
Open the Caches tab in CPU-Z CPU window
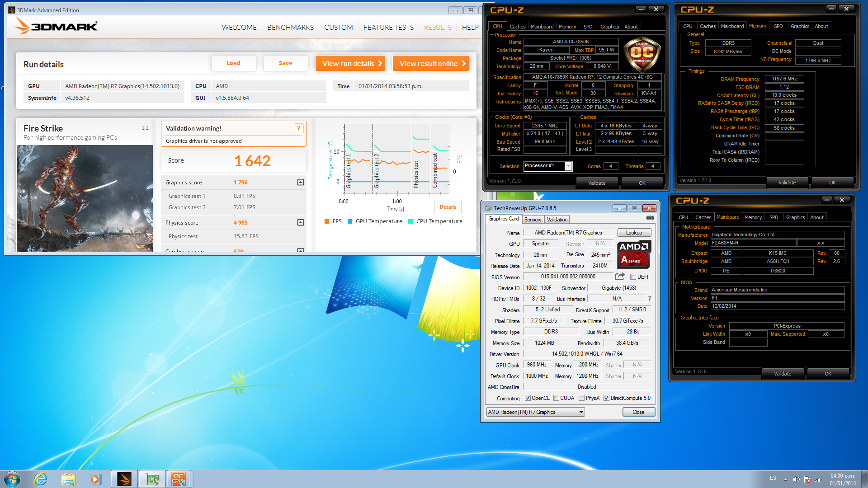pyautogui.click(x=517, y=27)
